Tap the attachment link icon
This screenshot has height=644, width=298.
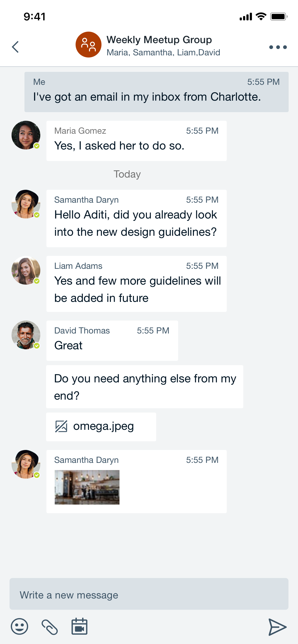(x=50, y=627)
